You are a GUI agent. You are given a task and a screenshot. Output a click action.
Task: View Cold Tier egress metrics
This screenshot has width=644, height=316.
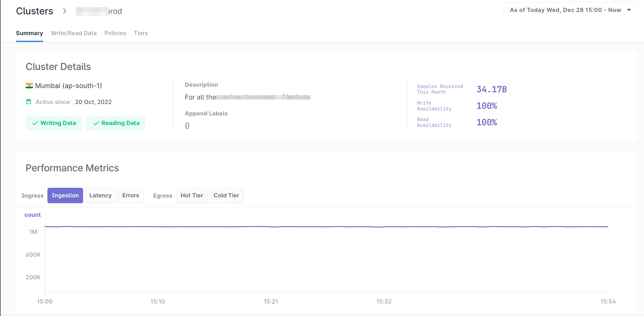pos(226,196)
